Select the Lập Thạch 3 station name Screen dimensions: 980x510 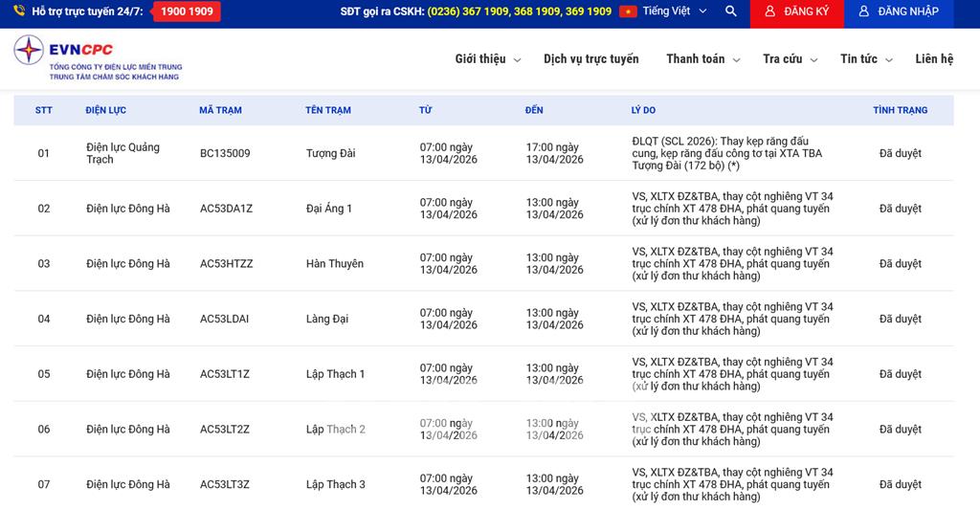point(335,485)
